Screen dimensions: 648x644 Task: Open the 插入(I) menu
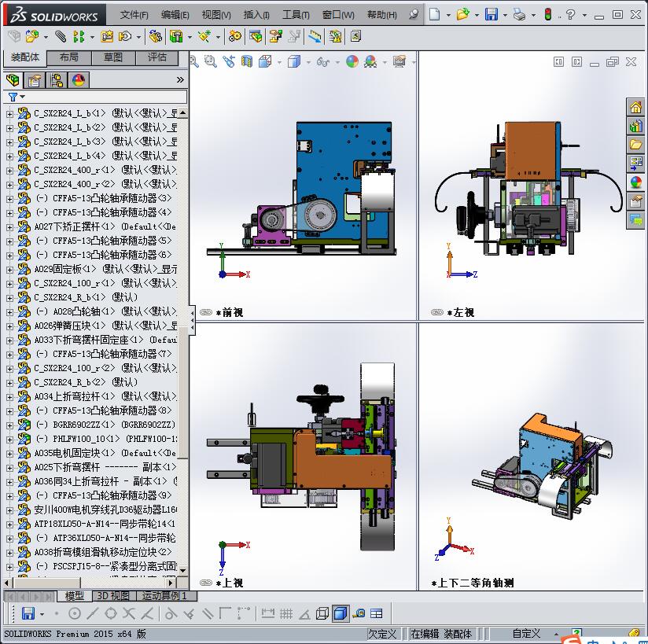click(256, 15)
